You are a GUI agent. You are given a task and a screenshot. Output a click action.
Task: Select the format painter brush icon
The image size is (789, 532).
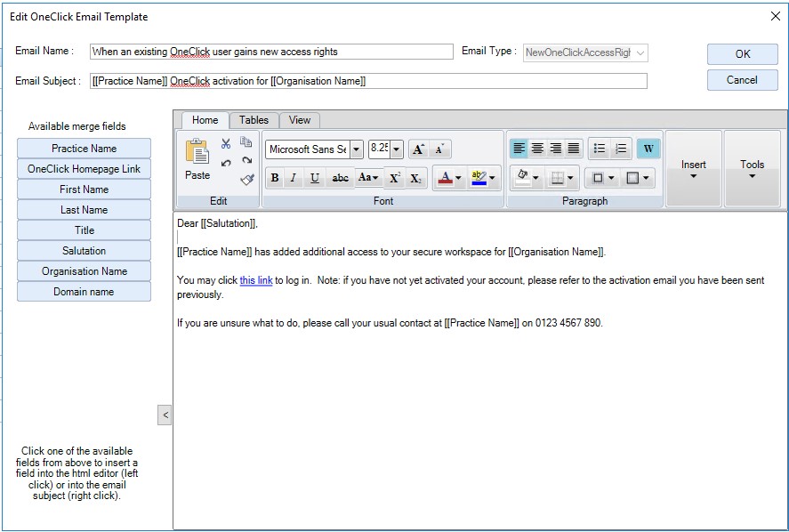247,179
